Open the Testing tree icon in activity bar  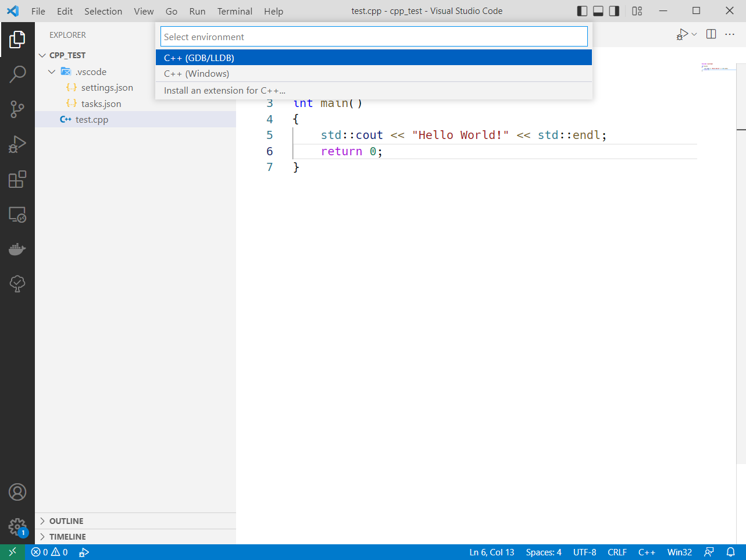tap(17, 283)
